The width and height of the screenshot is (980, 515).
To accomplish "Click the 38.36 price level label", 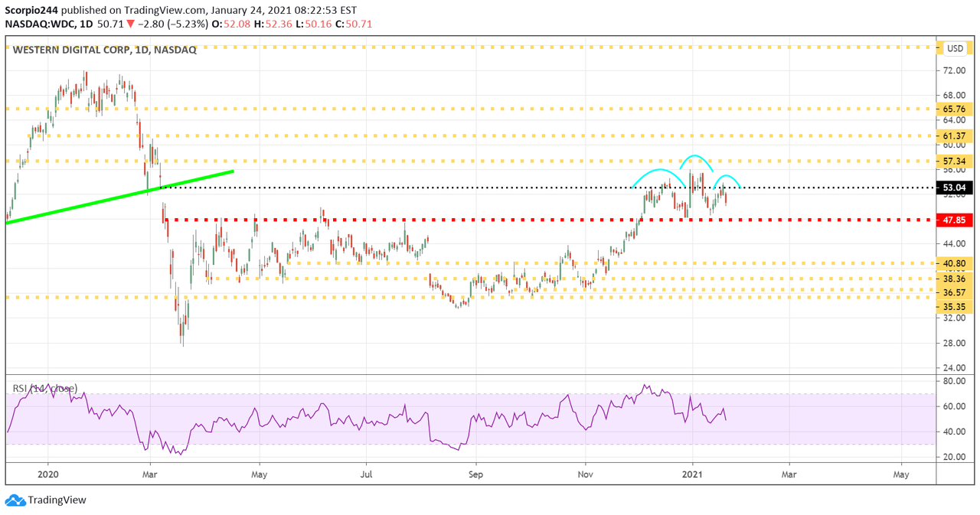I will (956, 279).
